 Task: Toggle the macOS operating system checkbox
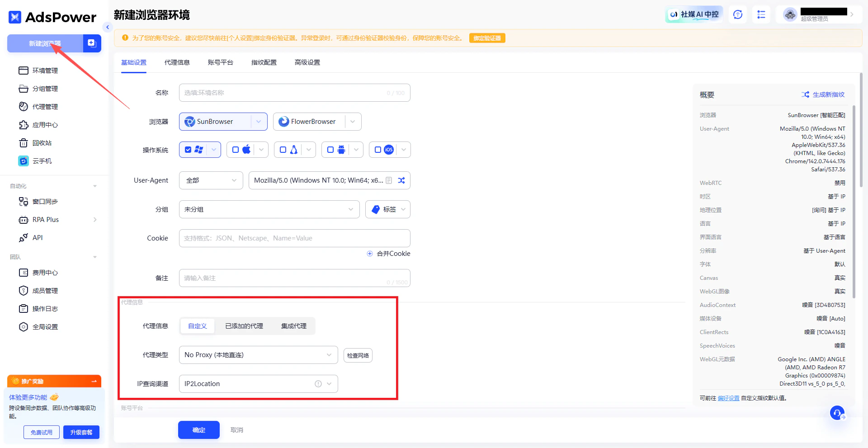(x=236, y=150)
